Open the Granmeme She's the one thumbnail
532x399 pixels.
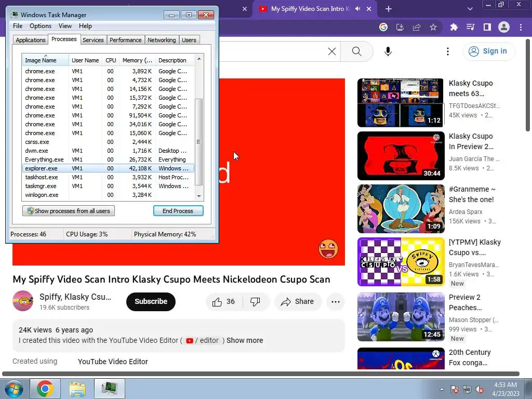[x=401, y=209]
